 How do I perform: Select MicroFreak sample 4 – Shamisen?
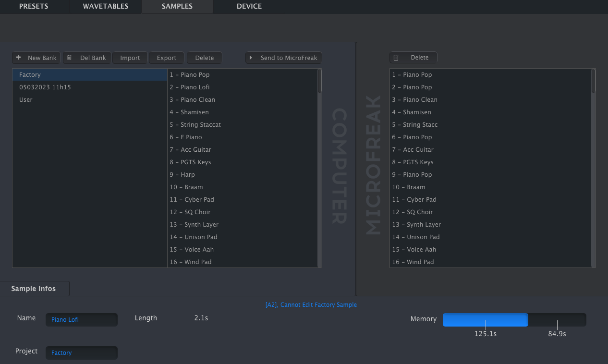pyautogui.click(x=490, y=112)
